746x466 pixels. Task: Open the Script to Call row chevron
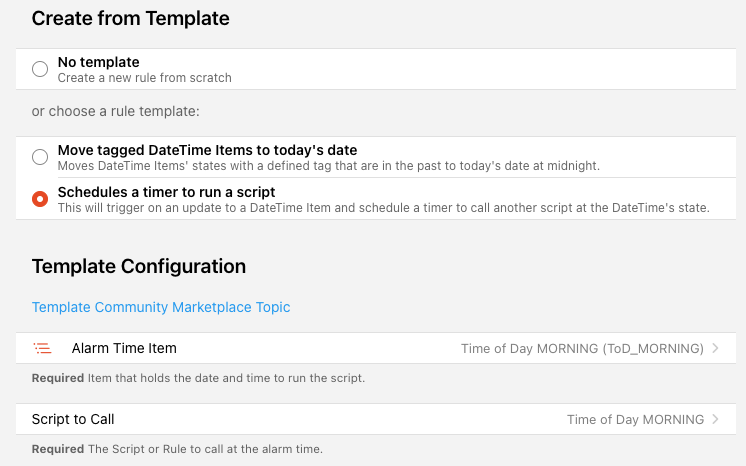[715, 420]
